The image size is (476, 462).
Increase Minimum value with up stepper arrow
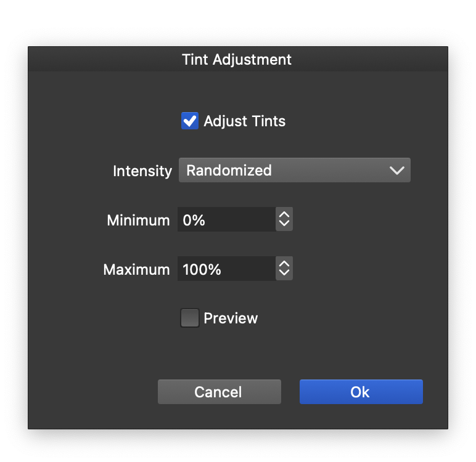click(284, 215)
